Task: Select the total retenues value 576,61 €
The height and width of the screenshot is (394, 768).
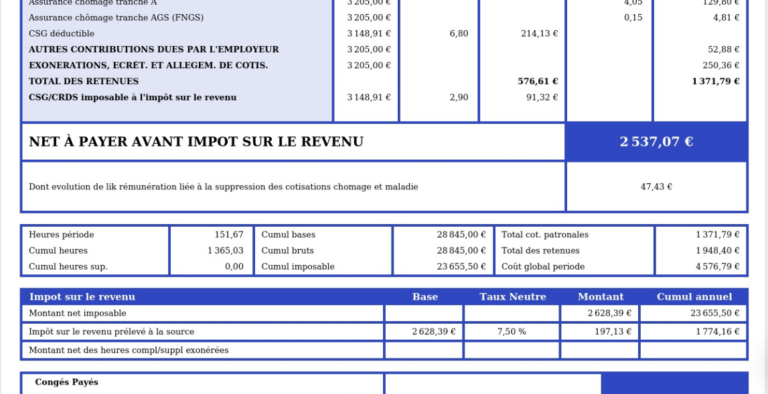Action: coord(538,81)
